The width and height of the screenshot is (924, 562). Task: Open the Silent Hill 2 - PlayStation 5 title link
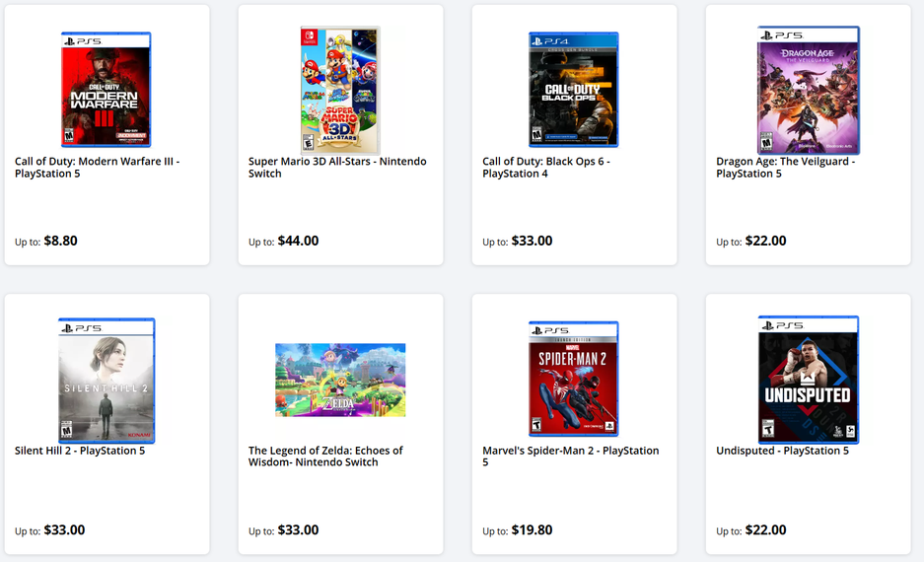(80, 451)
